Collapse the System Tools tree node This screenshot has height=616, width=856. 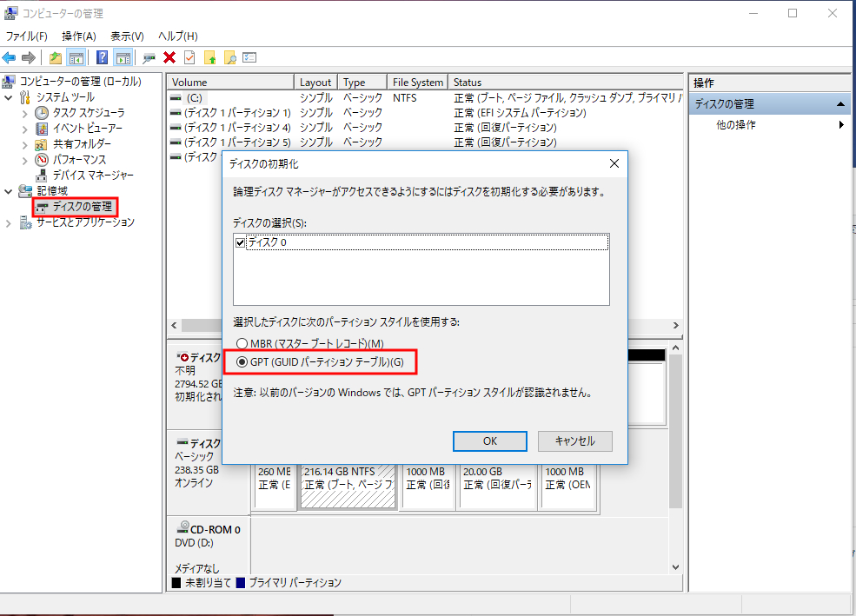click(8, 97)
